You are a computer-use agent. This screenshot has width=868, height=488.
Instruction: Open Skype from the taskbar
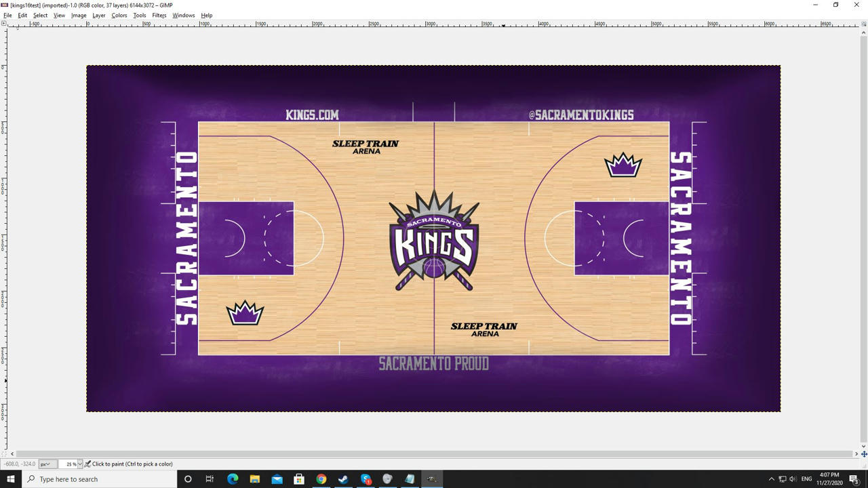tap(366, 479)
